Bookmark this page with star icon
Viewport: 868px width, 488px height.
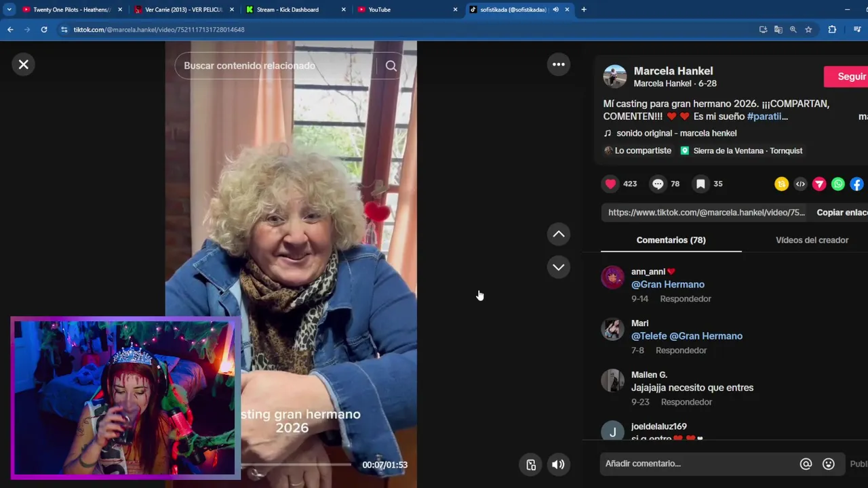(808, 30)
